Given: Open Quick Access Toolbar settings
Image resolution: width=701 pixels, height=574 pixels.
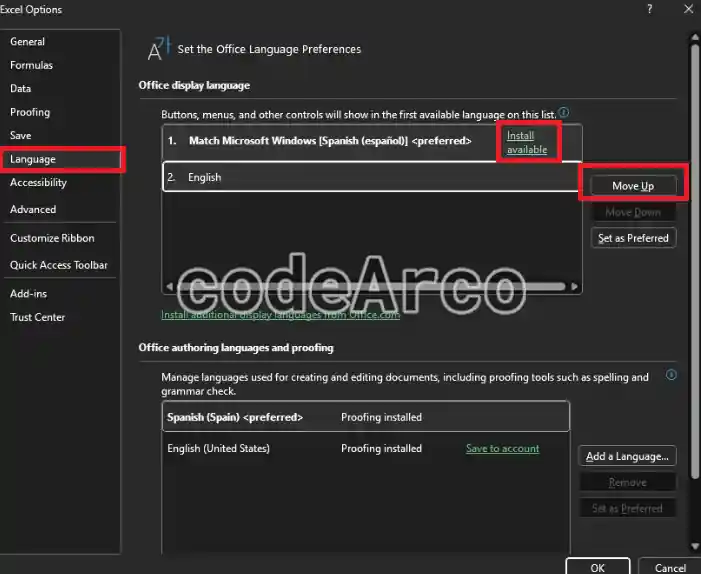Looking at the screenshot, I should point(59,265).
